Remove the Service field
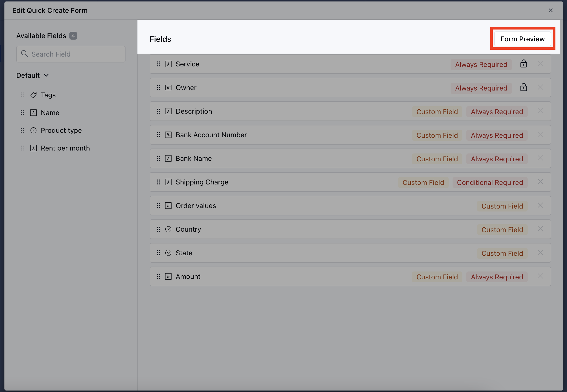The image size is (567, 392). click(x=540, y=64)
